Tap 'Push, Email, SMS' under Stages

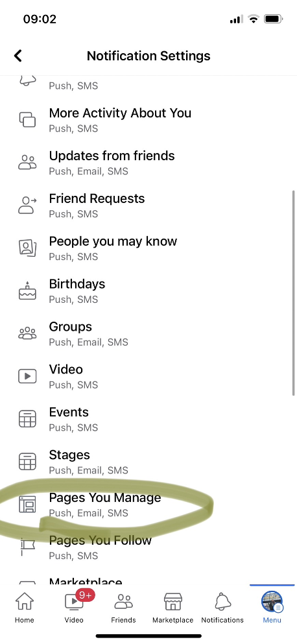click(88, 470)
